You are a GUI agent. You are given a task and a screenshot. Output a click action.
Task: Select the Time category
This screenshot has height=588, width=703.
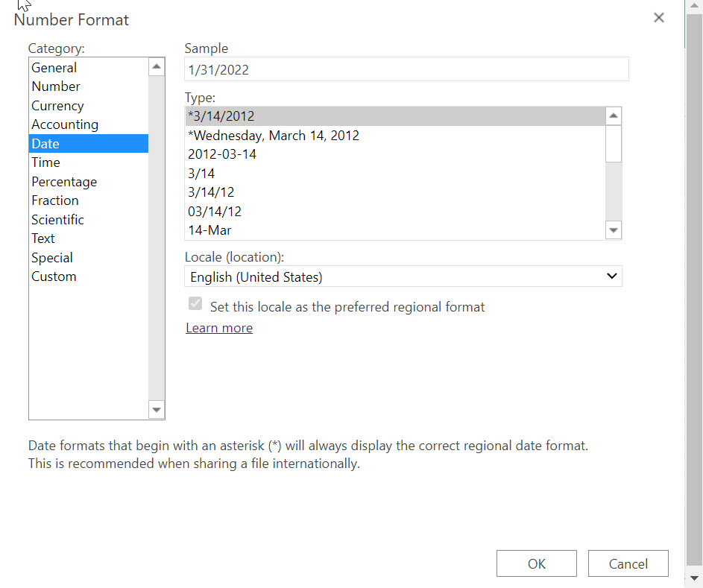click(45, 162)
